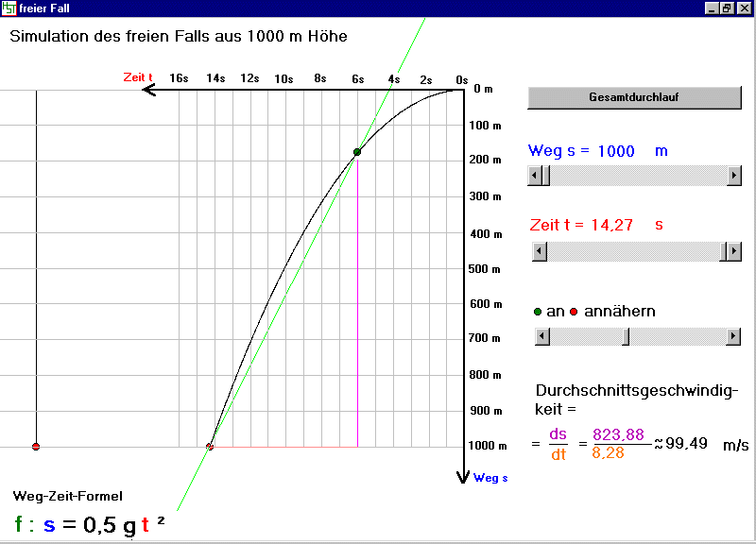The image size is (756, 544).
Task: Click the red dot beside 'annähern'
Action: pos(574,312)
